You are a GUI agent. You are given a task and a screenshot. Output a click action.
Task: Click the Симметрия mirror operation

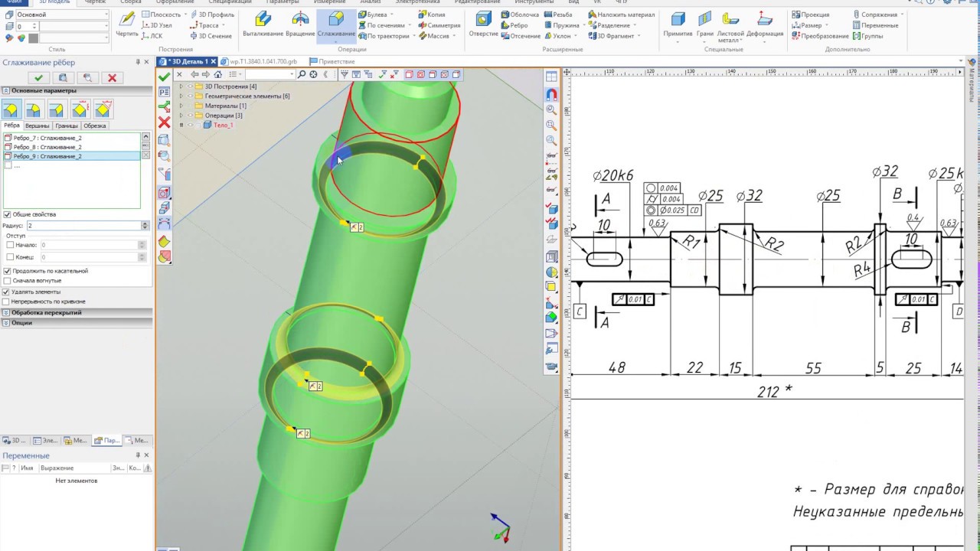coord(439,25)
